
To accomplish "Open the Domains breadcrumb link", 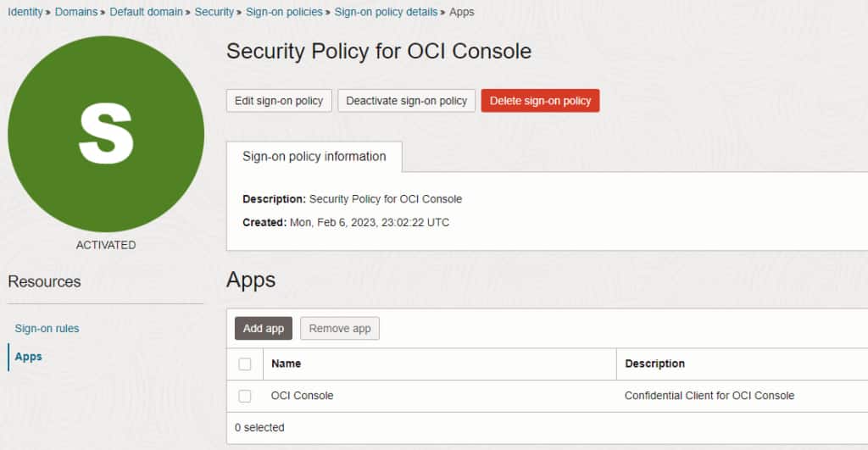I will click(75, 12).
